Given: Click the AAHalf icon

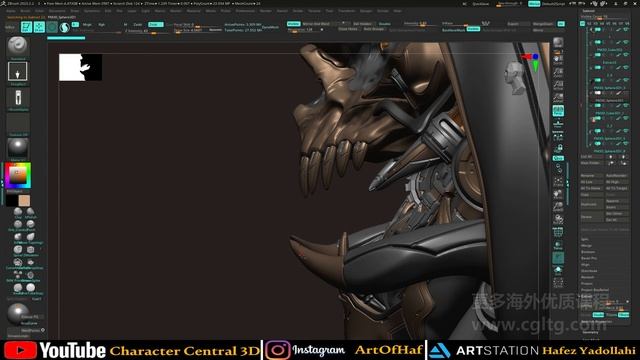Looking at the screenshot, I should (x=558, y=98).
